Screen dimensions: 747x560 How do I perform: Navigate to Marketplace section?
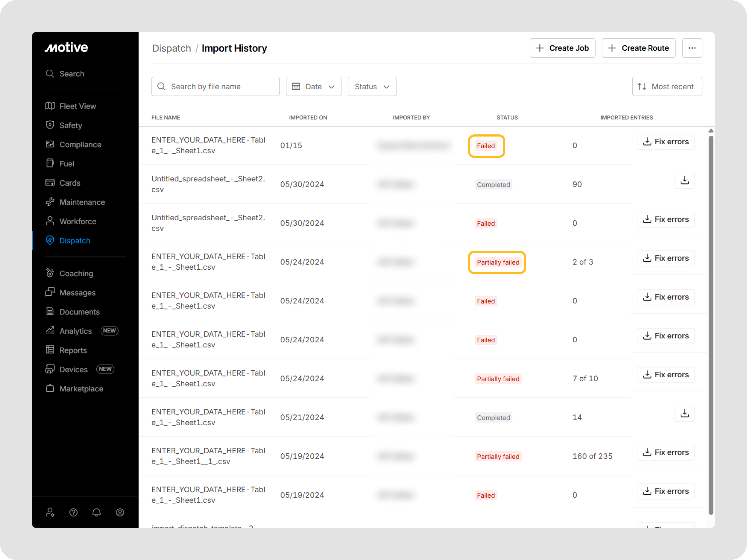point(81,389)
